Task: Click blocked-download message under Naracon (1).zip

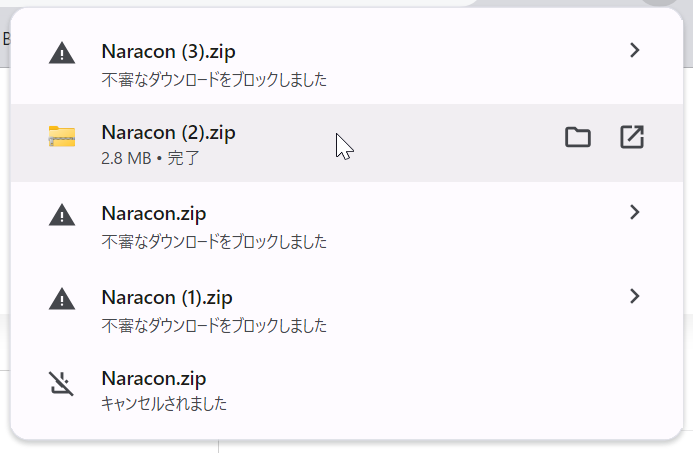Action: tap(214, 325)
